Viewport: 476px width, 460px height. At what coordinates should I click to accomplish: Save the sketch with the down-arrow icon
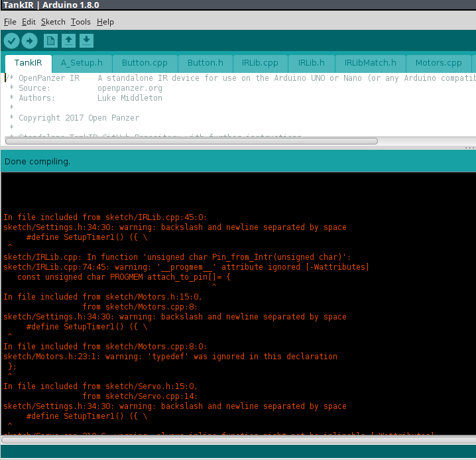tap(87, 40)
